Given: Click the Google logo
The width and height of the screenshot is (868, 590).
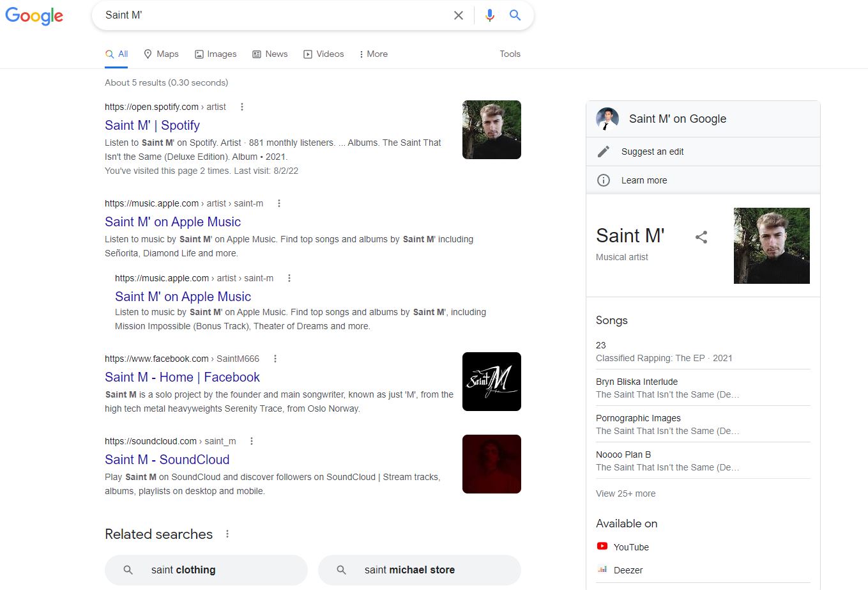Looking at the screenshot, I should point(34,15).
